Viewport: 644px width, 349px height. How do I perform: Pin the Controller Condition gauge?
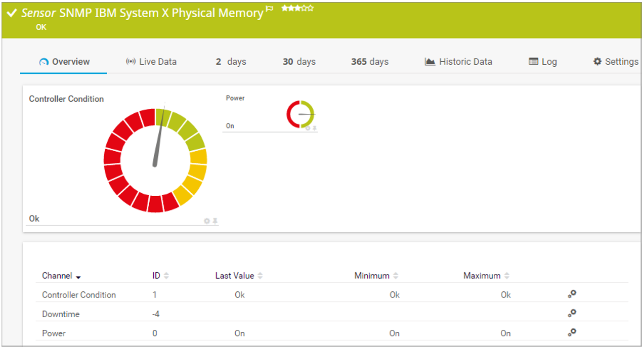pyautogui.click(x=214, y=221)
